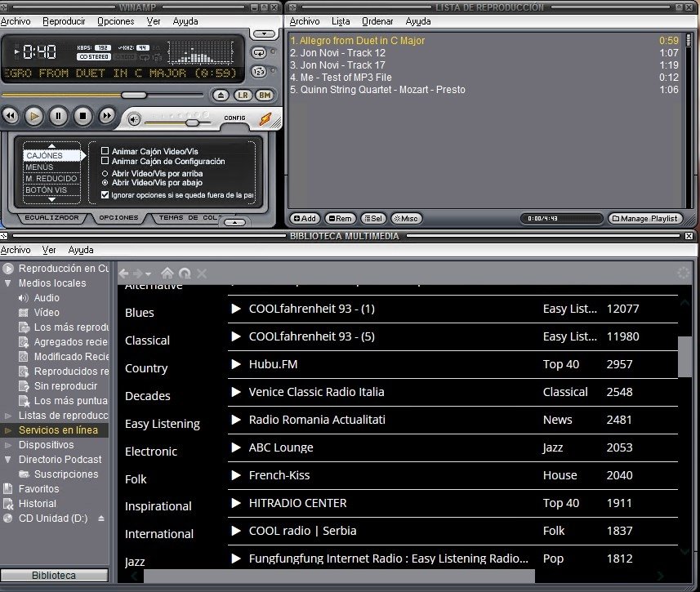Collapse the Medios locales tree node
This screenshot has width=700, height=592.
click(x=7, y=283)
